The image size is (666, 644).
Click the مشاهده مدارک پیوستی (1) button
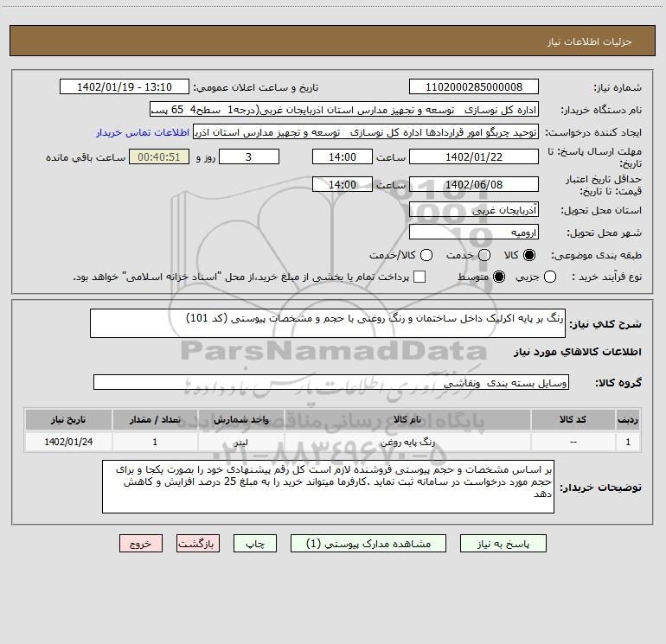(368, 544)
